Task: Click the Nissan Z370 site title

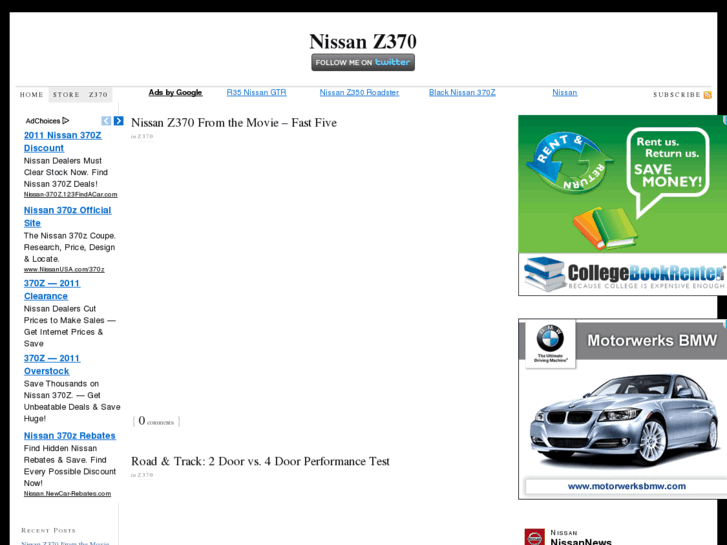Action: point(363,41)
